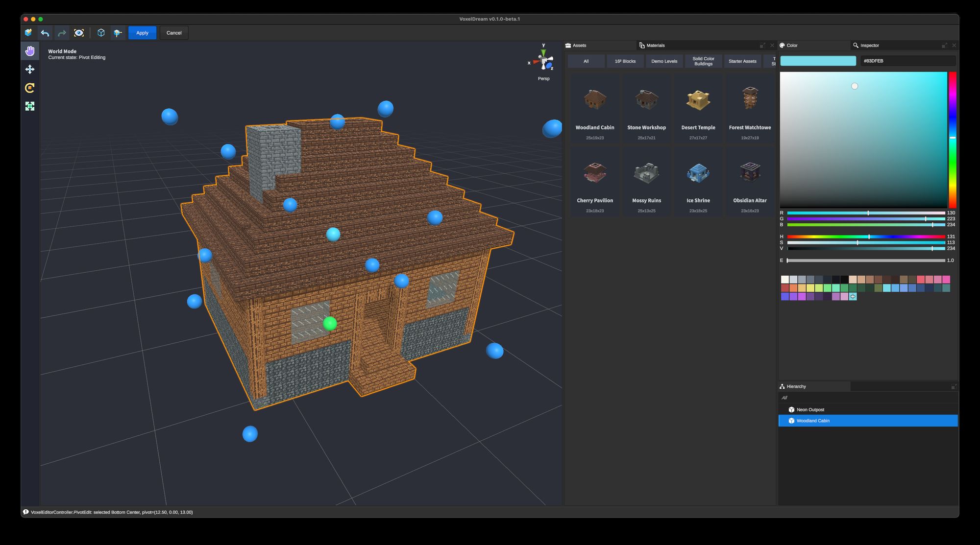
Task: Adjust the B channel slider
Action: click(x=866, y=225)
